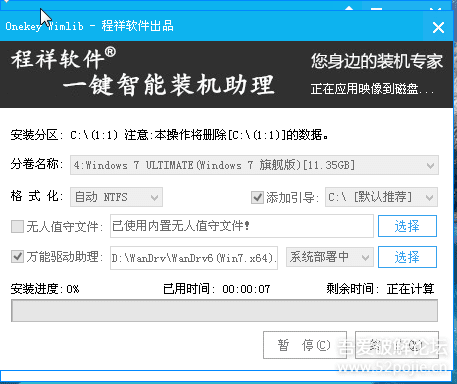457x384 pixels.
Task: Open the 分卷名称 Windows 7 ULTIMATE dropdown
Action: [x=254, y=165]
